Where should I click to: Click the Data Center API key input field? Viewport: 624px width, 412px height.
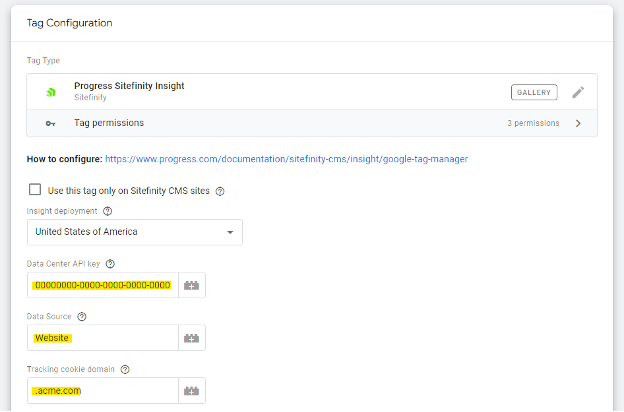[103, 285]
